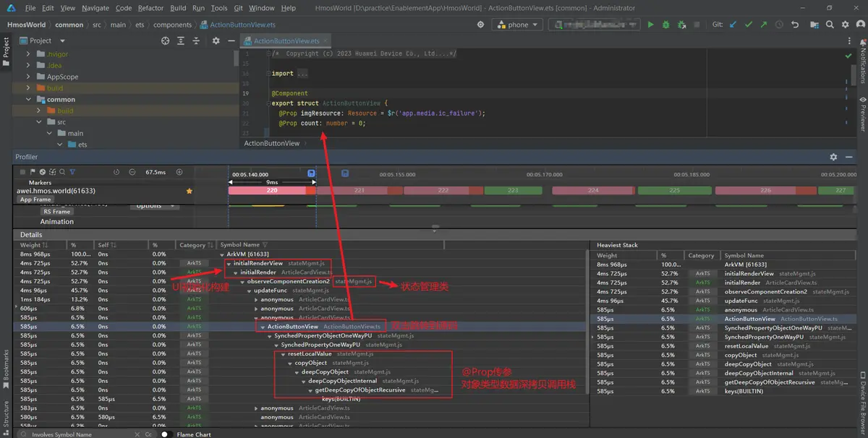Screen dimensions: 868x438
Task: Open the Build menu
Action: pyautogui.click(x=178, y=8)
